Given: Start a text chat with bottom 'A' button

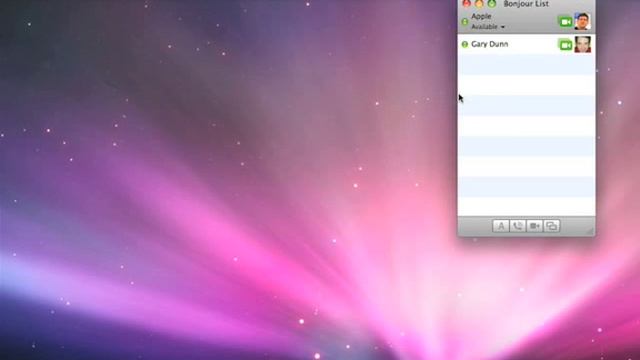Looking at the screenshot, I should (x=501, y=226).
